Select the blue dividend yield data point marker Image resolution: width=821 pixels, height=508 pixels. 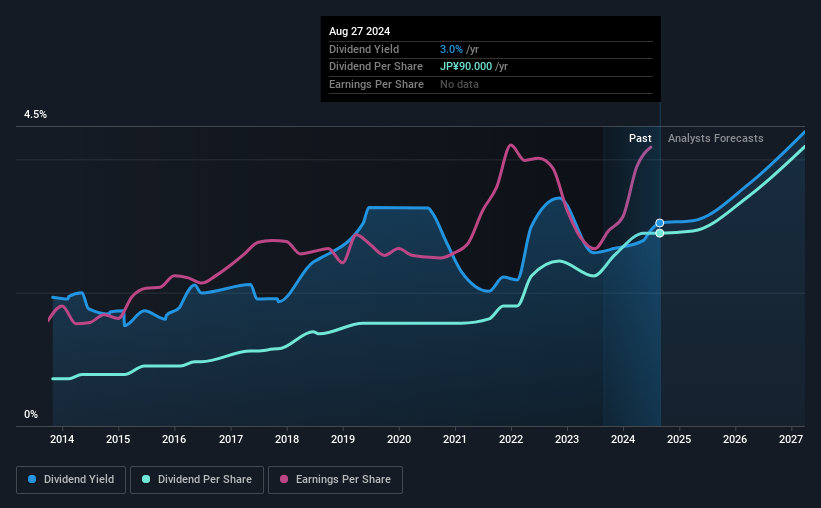[660, 223]
